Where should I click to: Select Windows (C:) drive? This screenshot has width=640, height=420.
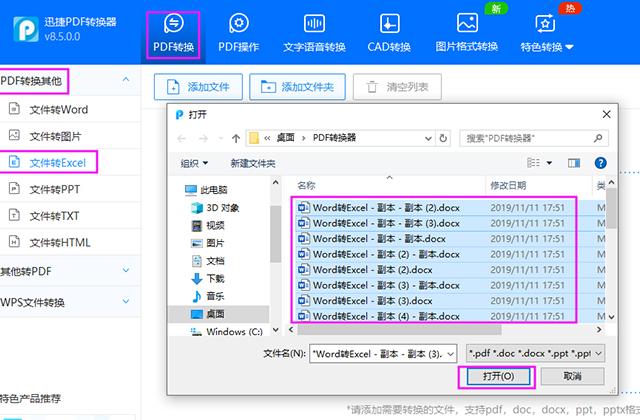[x=227, y=331]
